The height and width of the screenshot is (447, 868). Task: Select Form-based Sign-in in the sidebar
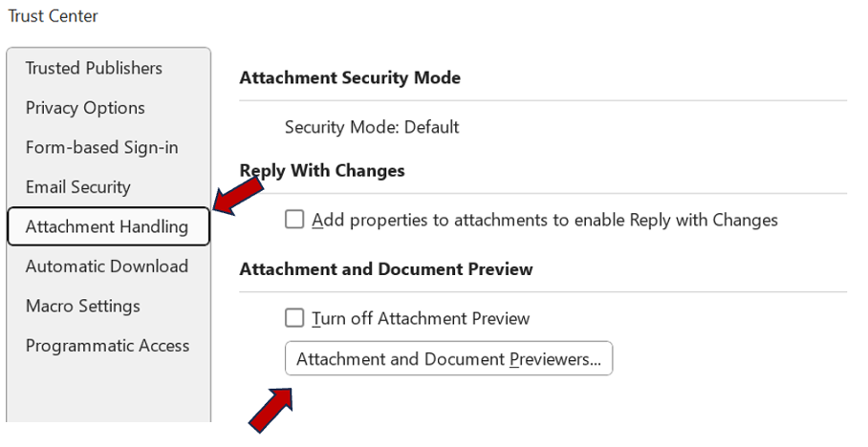click(x=101, y=147)
